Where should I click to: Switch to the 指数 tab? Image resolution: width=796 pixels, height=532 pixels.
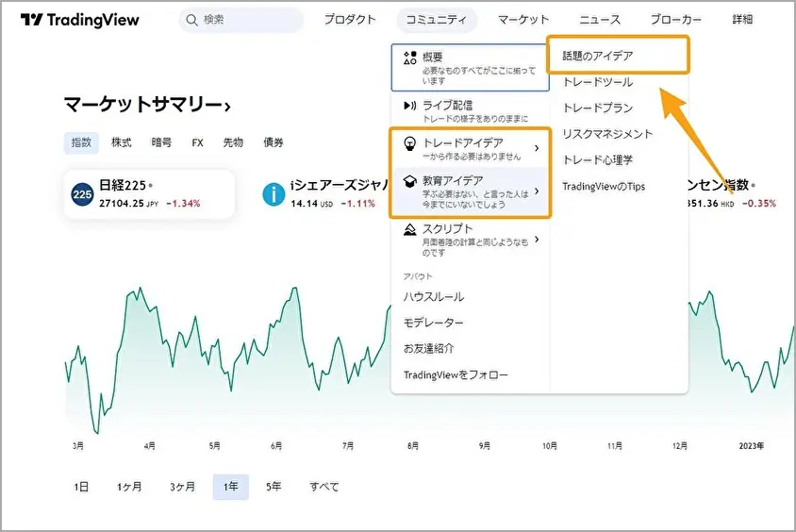click(x=81, y=142)
